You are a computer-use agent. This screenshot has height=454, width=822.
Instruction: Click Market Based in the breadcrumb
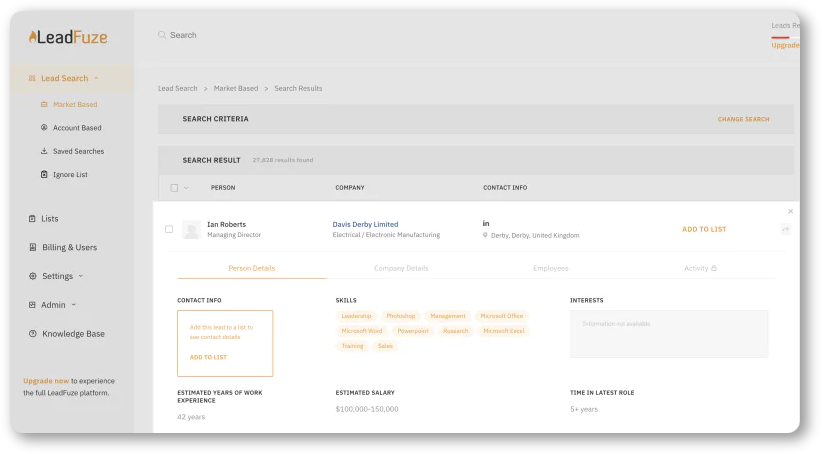pos(236,88)
